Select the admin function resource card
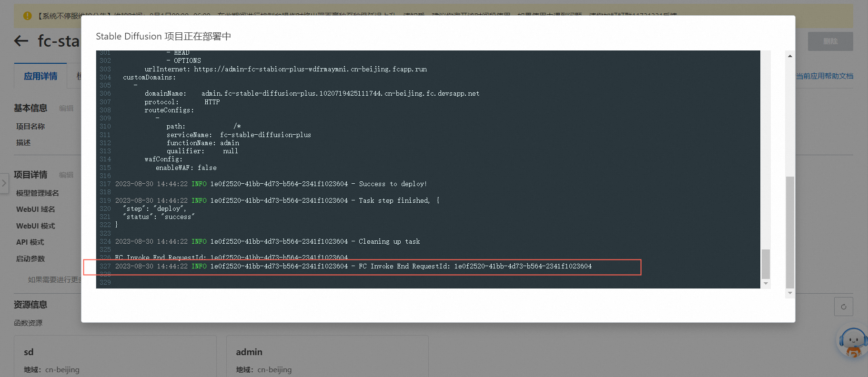Viewport: 868px width, 377px height. (327, 356)
